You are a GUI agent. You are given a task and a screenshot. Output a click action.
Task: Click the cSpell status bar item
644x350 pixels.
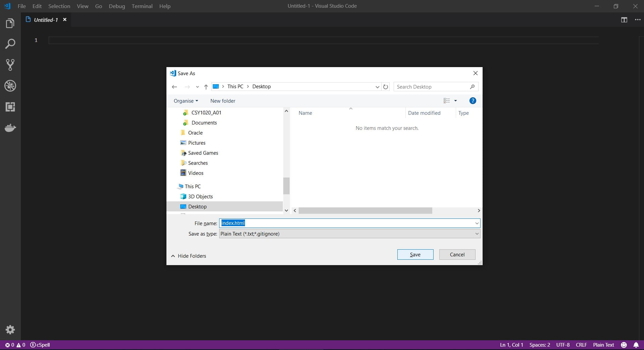tap(40, 345)
